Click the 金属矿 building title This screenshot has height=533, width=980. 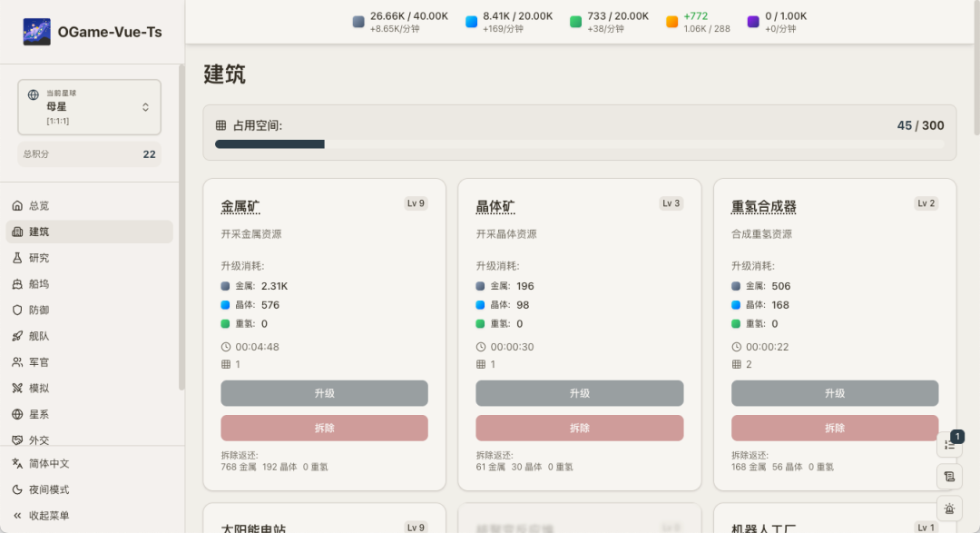[240, 207]
